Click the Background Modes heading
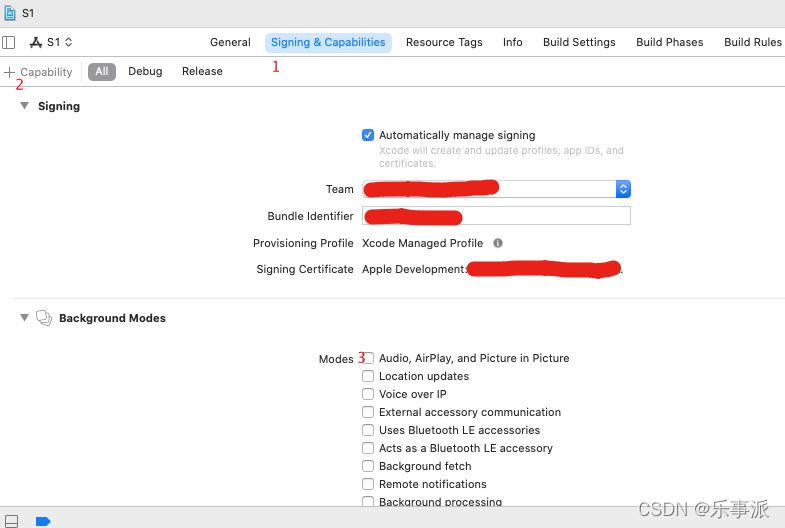Image resolution: width=785 pixels, height=528 pixels. click(x=112, y=318)
